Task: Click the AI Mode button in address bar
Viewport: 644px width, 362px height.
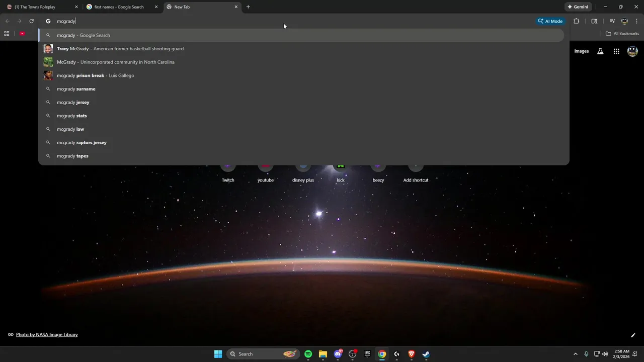Action: coord(550,21)
